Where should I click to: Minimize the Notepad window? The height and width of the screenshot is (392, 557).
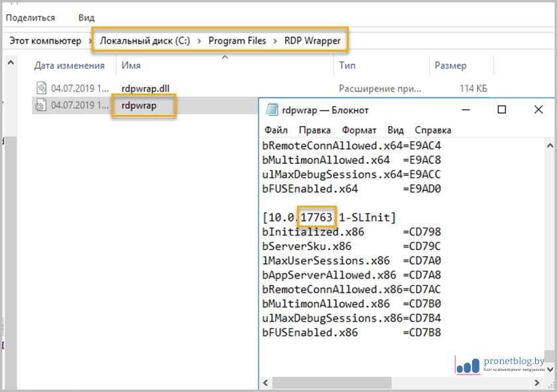(x=465, y=109)
